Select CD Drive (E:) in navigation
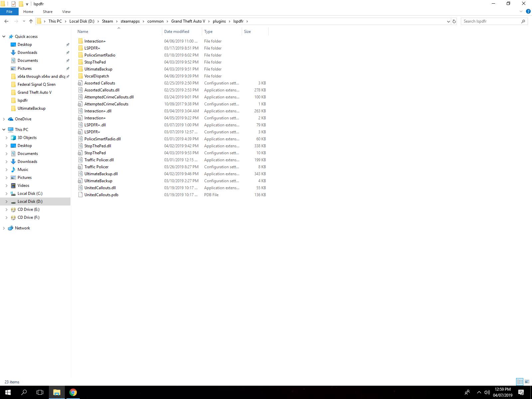The height and width of the screenshot is (399, 532). pos(29,209)
